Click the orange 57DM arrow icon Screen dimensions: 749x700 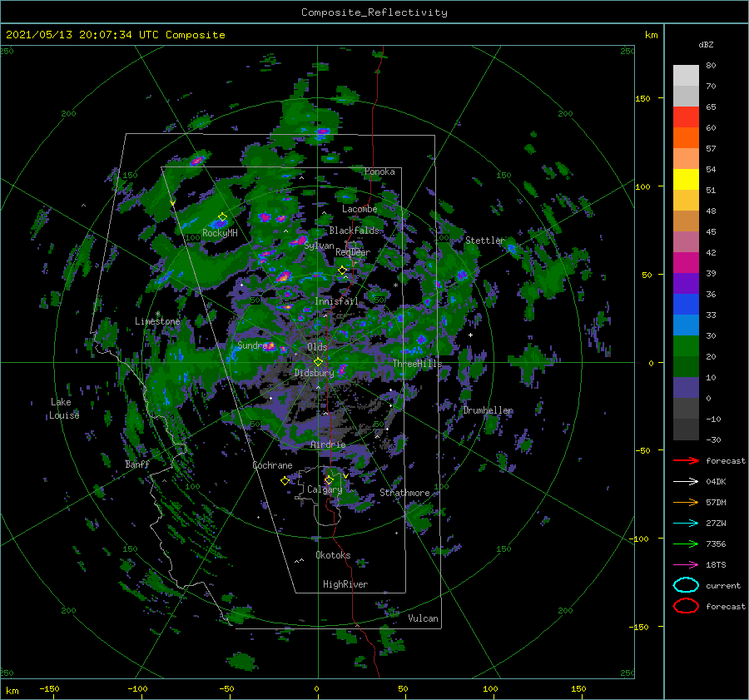coord(686,502)
